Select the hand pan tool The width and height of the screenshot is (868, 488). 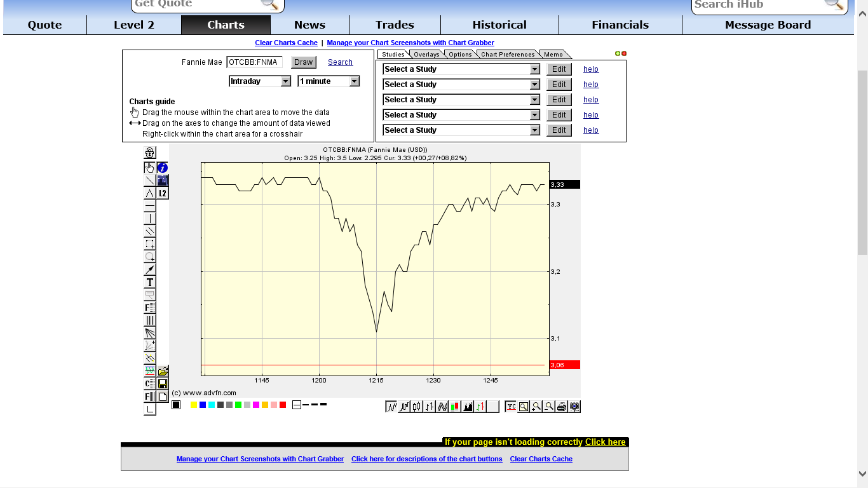[x=150, y=168]
